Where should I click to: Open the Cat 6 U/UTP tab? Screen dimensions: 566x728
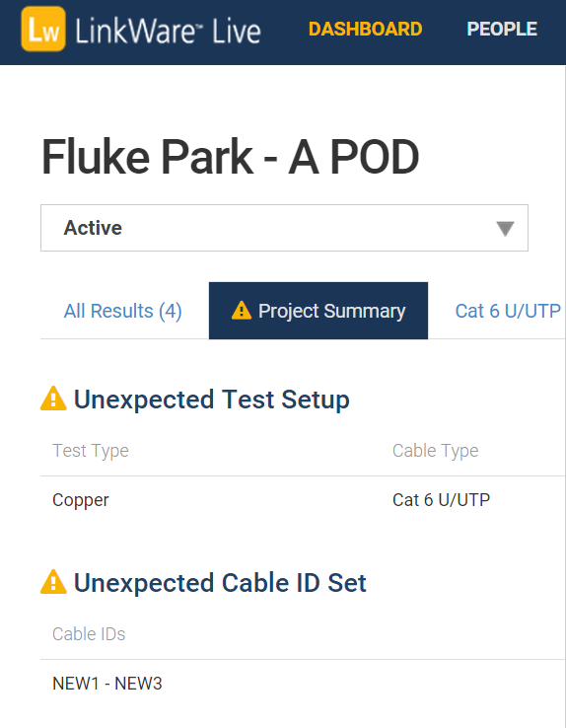(508, 311)
